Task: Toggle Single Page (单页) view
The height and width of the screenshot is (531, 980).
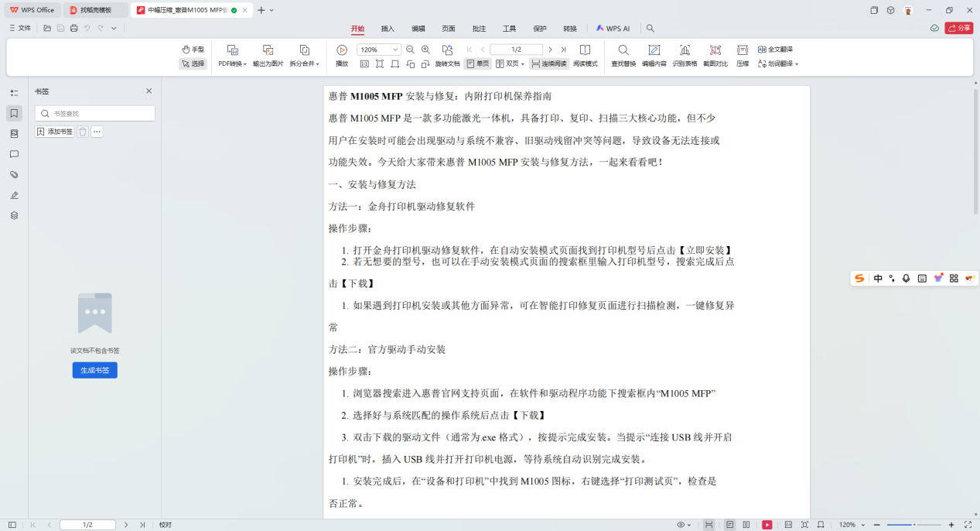Action: pyautogui.click(x=477, y=63)
